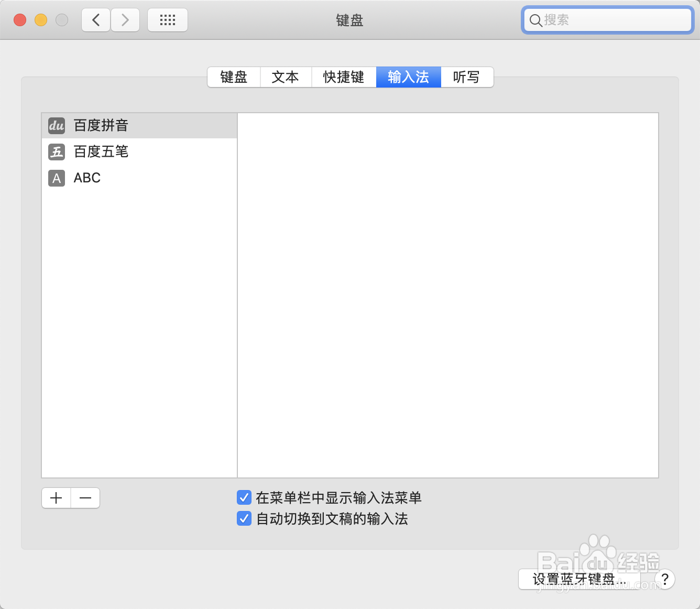Screen dimensions: 700x609
Task: Toggle 在菜单栏中显示输入法菜单 checkbox
Action: [244, 497]
